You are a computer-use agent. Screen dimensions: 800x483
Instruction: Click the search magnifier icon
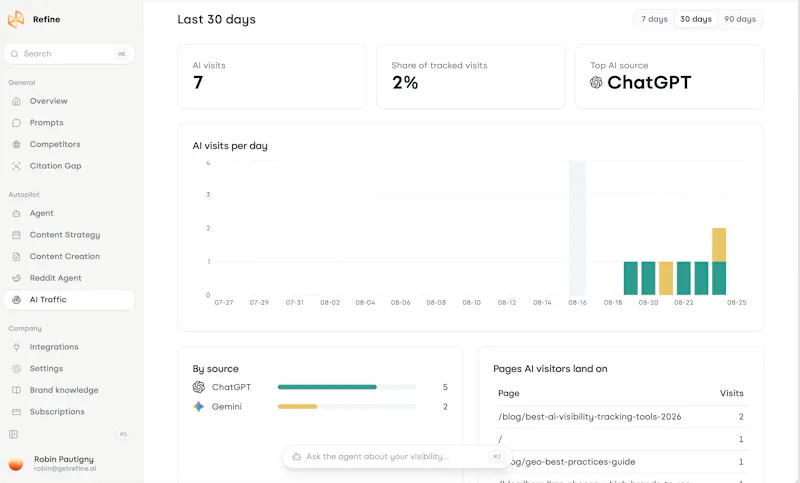pyautogui.click(x=14, y=54)
